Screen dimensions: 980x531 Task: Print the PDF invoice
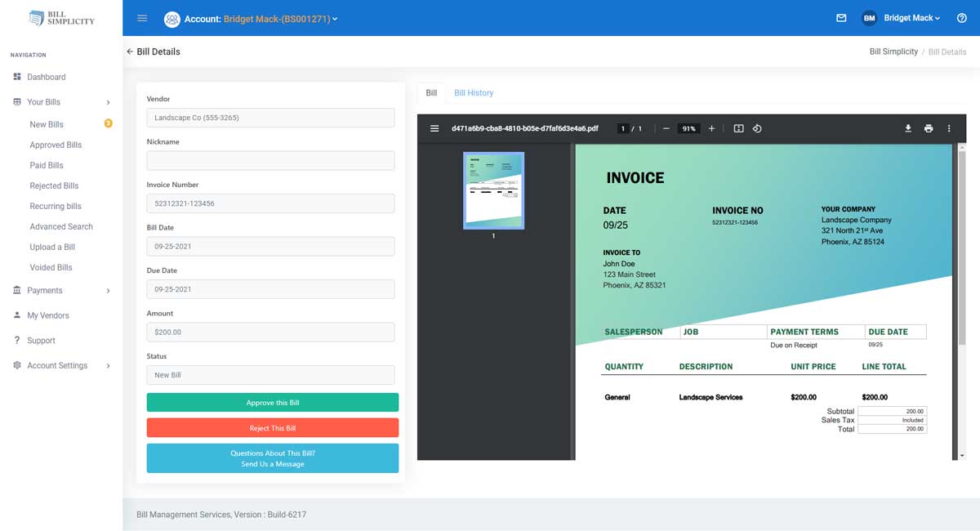[x=929, y=128]
